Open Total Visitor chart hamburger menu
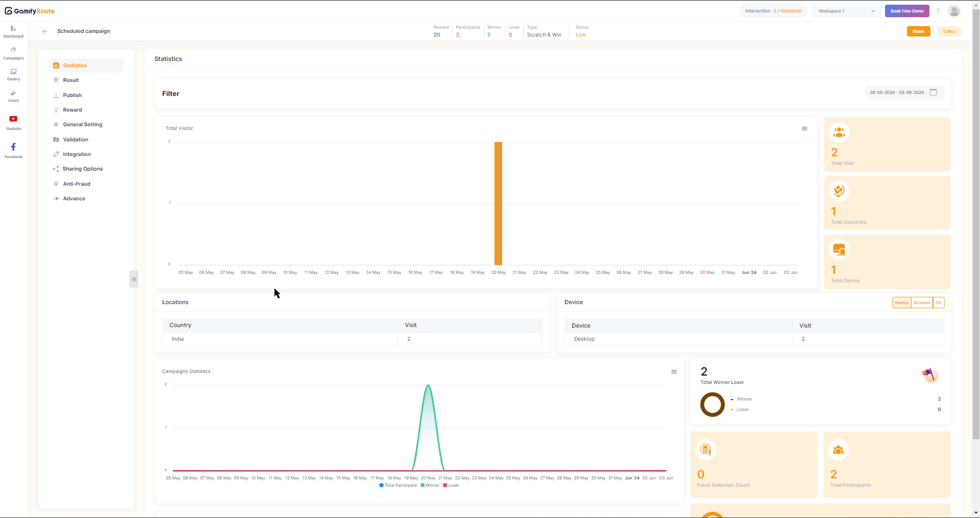The height and width of the screenshot is (518, 980). click(x=804, y=129)
